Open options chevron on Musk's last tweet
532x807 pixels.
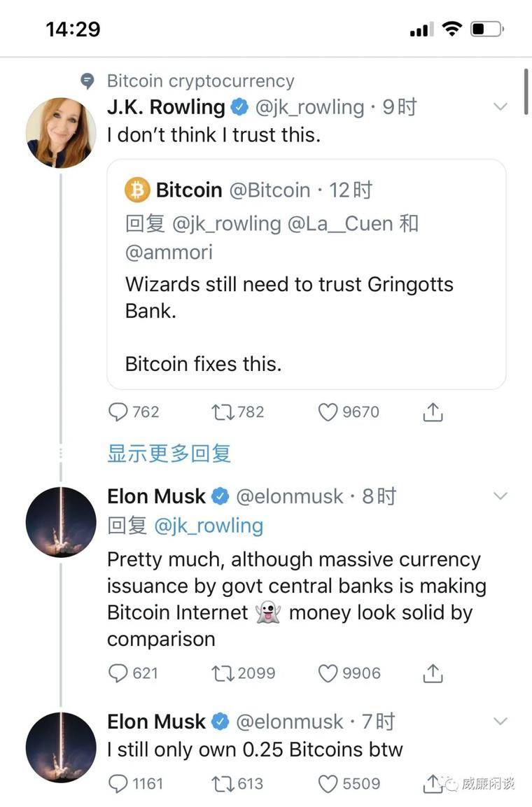pos(500,722)
